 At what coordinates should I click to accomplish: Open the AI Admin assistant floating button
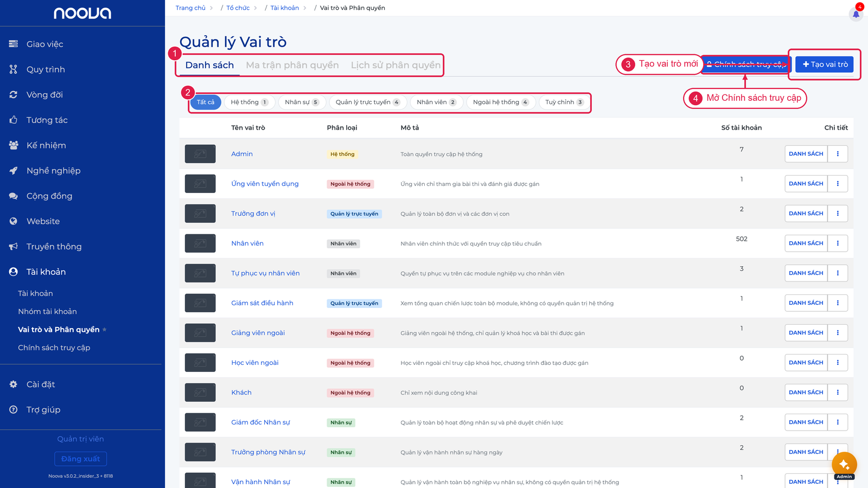click(x=844, y=465)
